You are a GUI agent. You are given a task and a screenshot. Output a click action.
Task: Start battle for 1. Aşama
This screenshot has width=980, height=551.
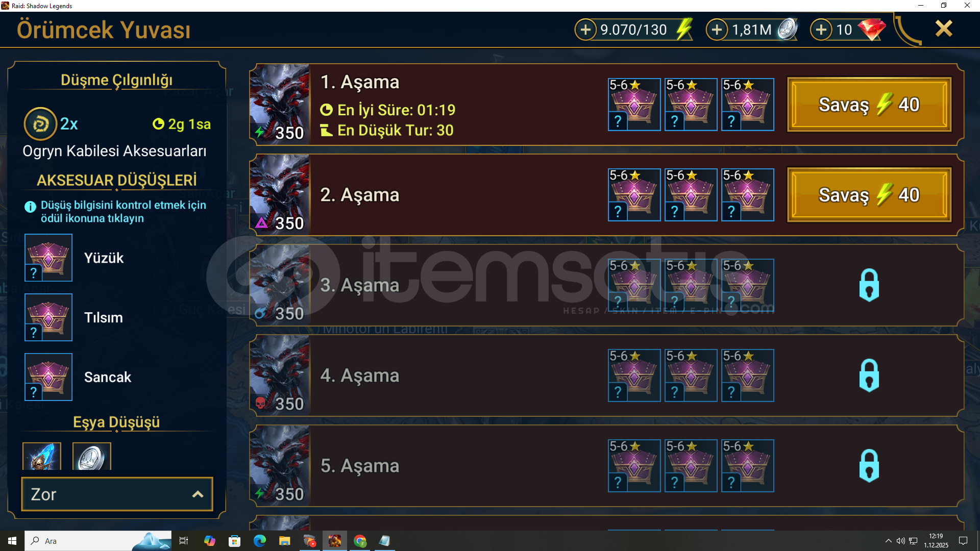(x=869, y=105)
